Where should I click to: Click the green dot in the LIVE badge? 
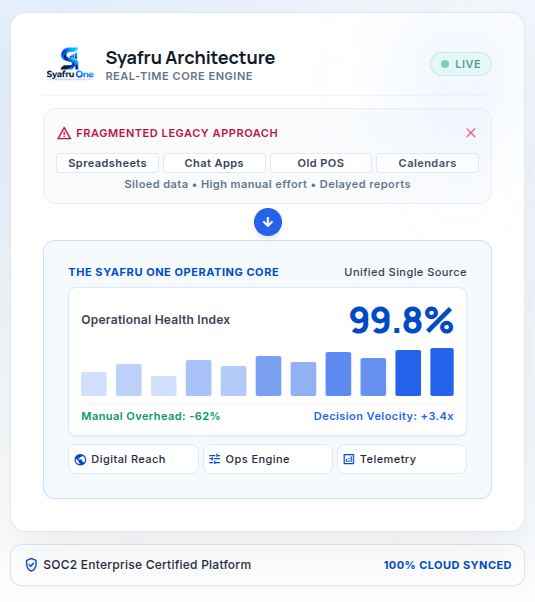coord(445,64)
